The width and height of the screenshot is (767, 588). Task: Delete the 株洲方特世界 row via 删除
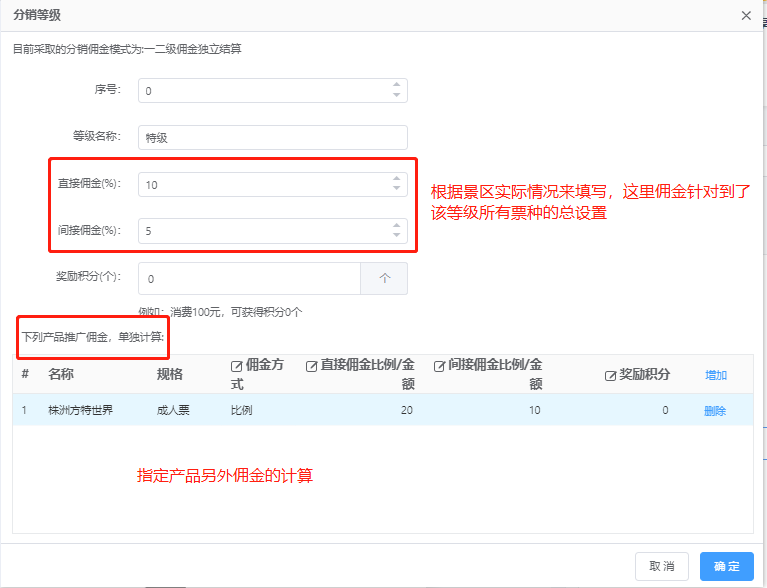[715, 410]
